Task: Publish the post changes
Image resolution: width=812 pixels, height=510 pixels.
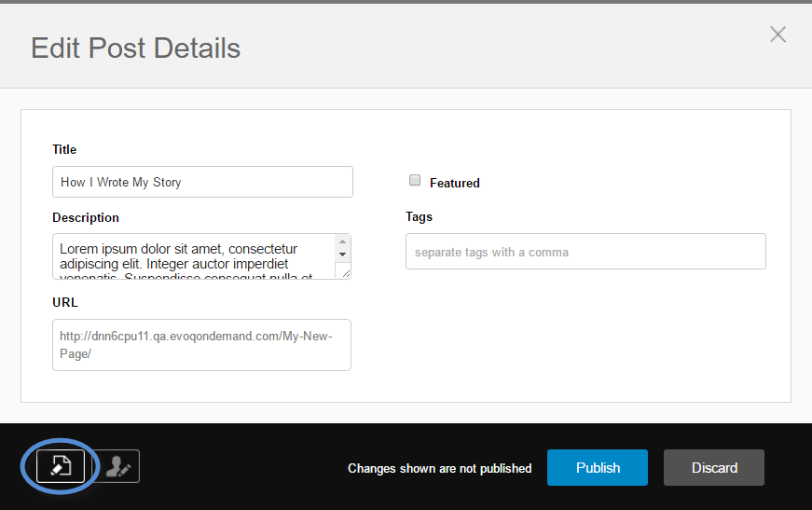Action: (598, 468)
